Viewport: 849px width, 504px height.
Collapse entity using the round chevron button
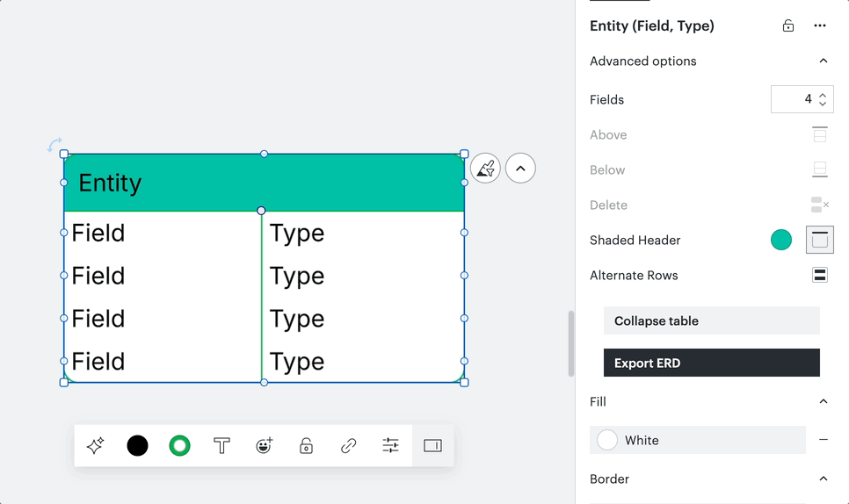pos(520,169)
